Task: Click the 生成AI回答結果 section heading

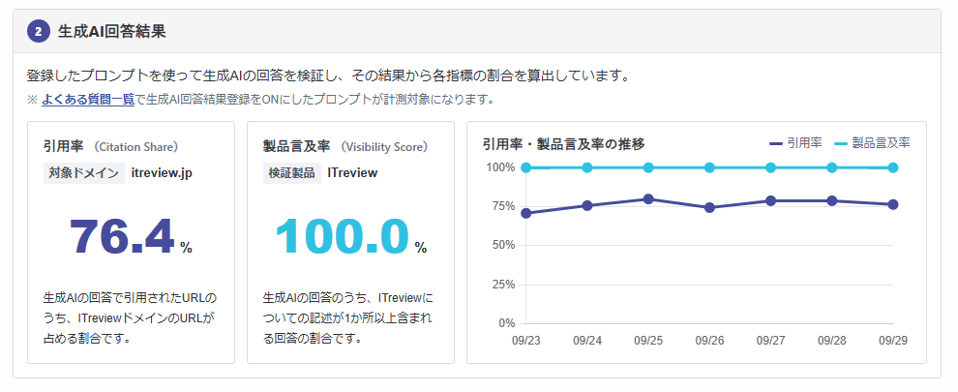Action: pyautogui.click(x=111, y=32)
